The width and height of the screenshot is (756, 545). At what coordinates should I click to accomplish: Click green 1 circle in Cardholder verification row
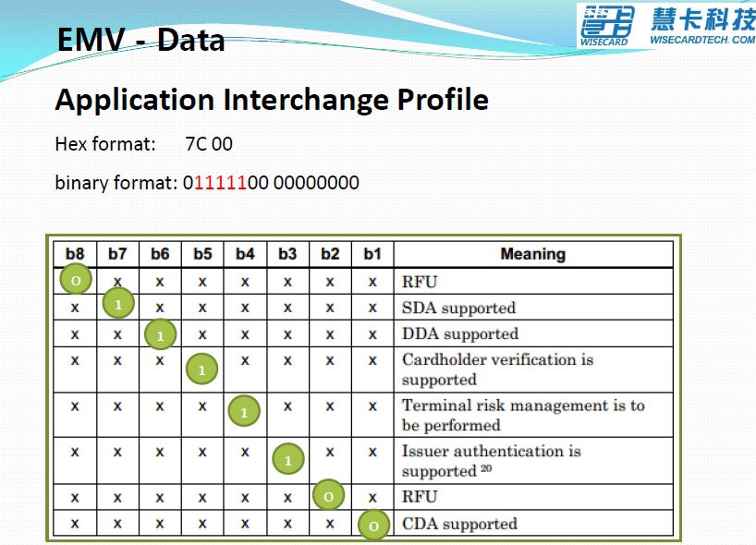[202, 369]
